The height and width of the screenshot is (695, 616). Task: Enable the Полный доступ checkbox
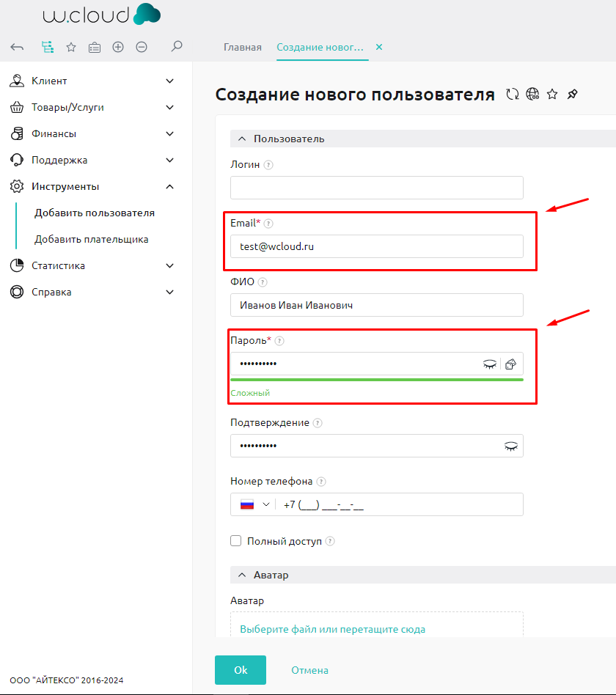[x=235, y=540]
